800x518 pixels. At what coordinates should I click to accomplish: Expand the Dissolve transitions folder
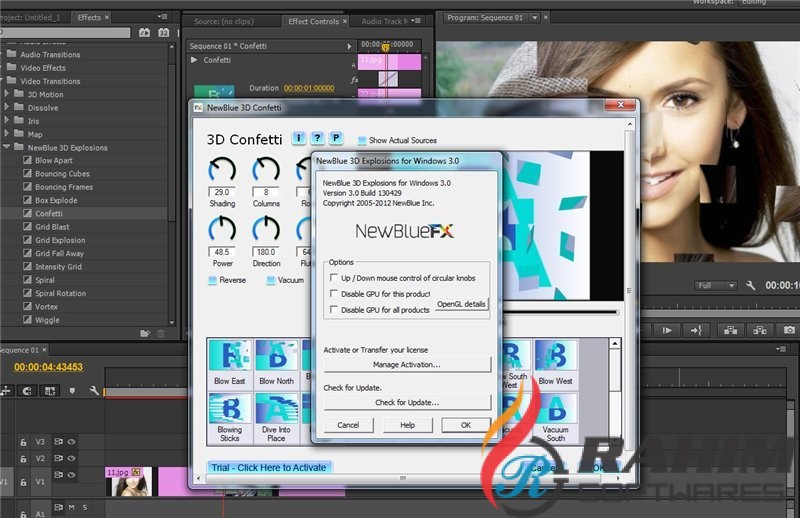coord(6,107)
